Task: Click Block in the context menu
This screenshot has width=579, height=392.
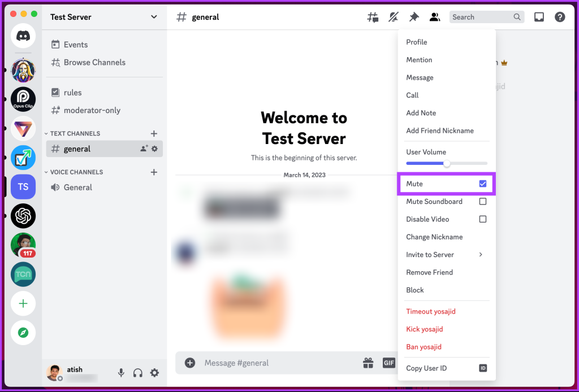Action: tap(414, 290)
